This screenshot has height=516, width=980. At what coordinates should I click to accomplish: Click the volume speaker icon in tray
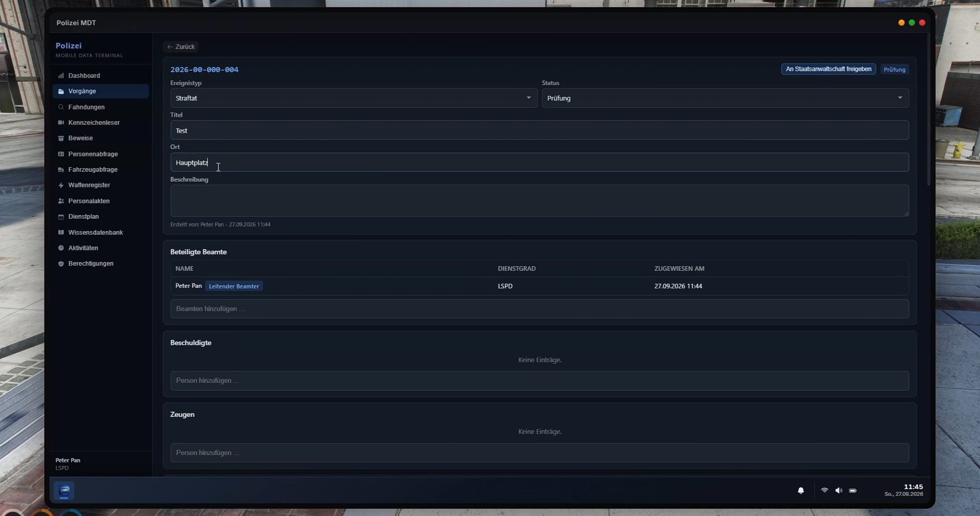tap(839, 490)
